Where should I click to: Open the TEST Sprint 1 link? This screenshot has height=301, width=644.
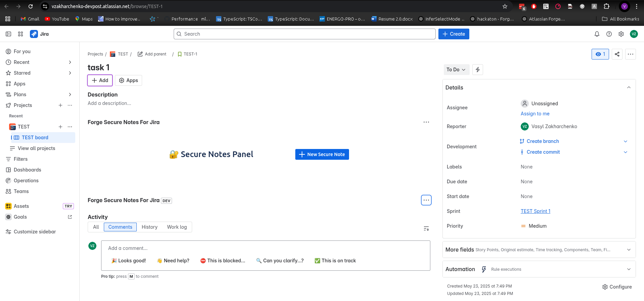(x=535, y=211)
